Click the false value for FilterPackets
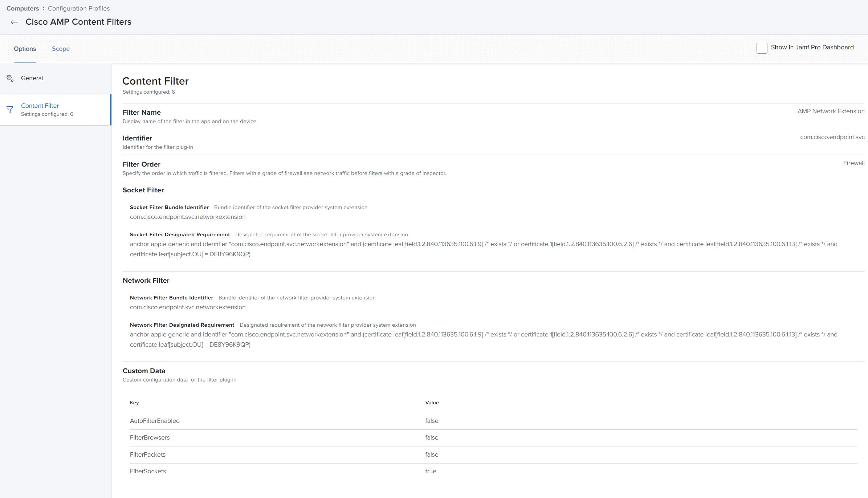 pos(432,455)
